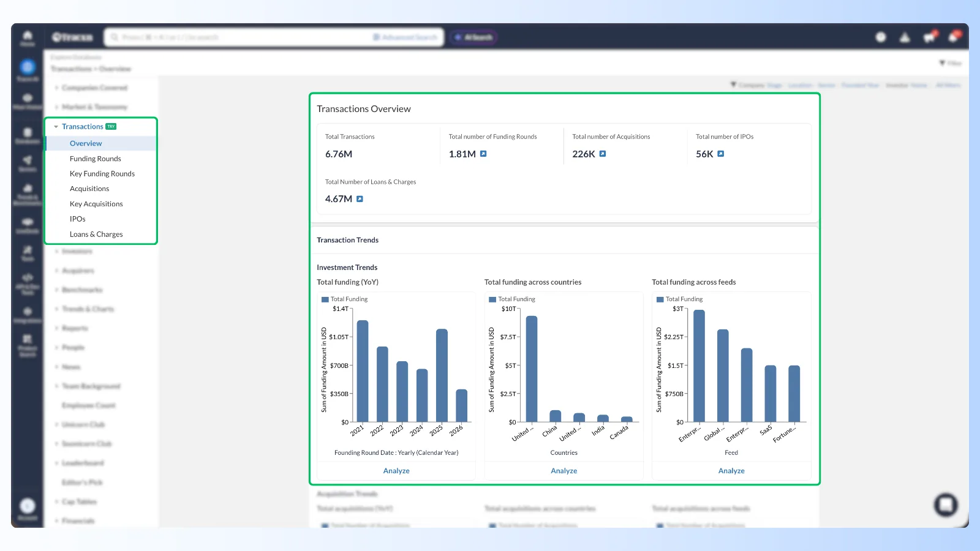Click the Transaction Trends heading
The height and width of the screenshot is (551, 980).
tap(347, 240)
